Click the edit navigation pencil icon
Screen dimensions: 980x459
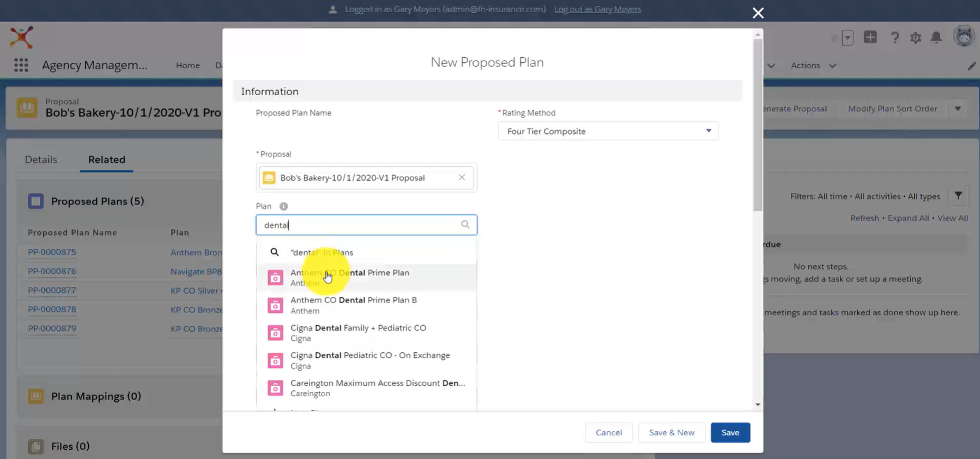click(971, 66)
